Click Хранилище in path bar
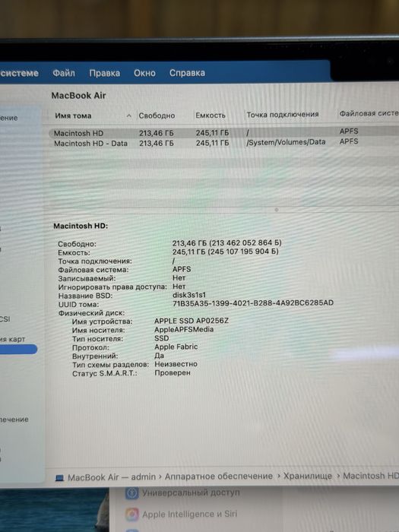 coord(308,476)
